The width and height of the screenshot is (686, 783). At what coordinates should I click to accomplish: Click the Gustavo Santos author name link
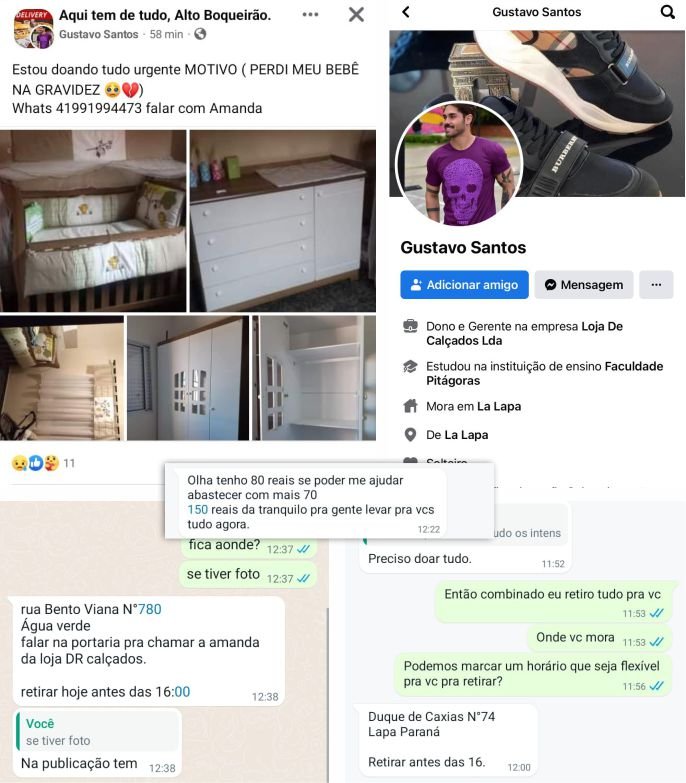(98, 34)
